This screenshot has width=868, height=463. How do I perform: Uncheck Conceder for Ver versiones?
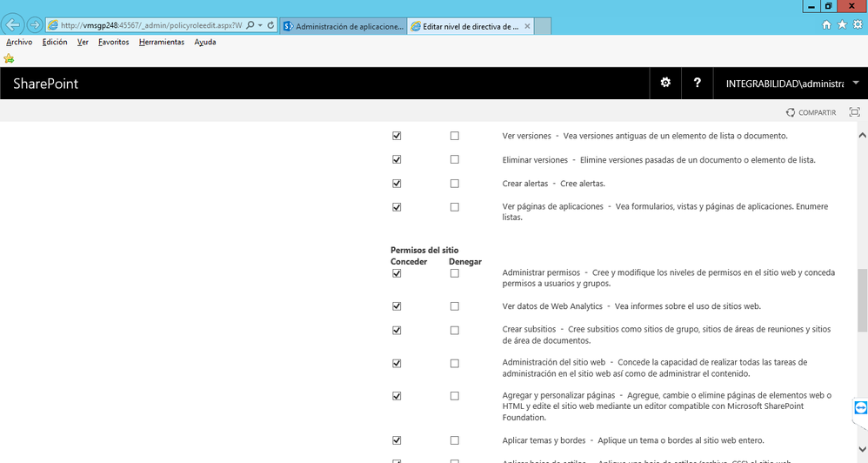click(x=397, y=136)
